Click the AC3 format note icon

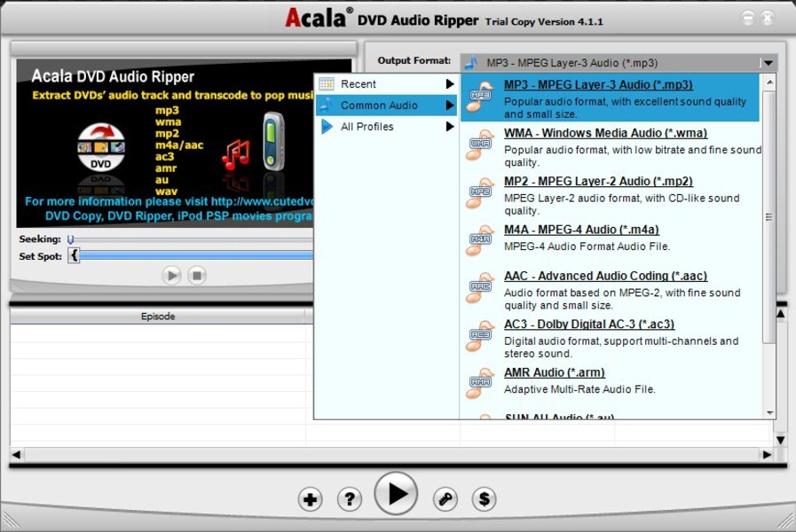click(x=480, y=336)
